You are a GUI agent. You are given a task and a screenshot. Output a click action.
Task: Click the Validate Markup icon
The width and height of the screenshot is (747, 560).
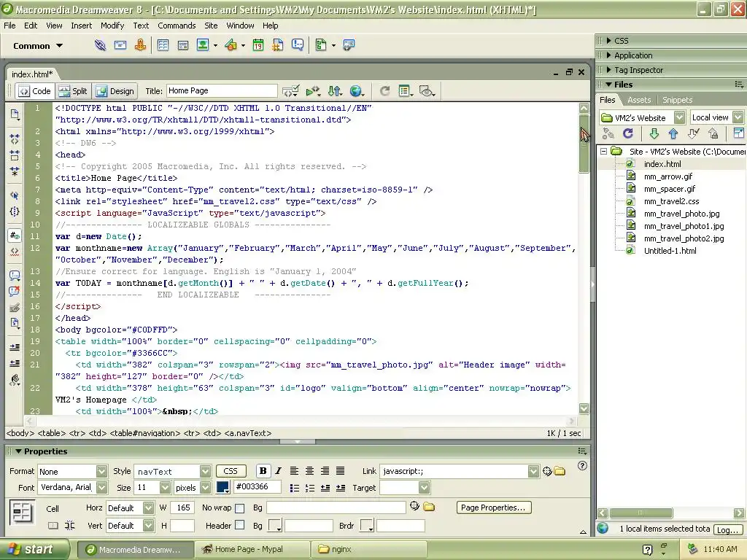tap(290, 91)
